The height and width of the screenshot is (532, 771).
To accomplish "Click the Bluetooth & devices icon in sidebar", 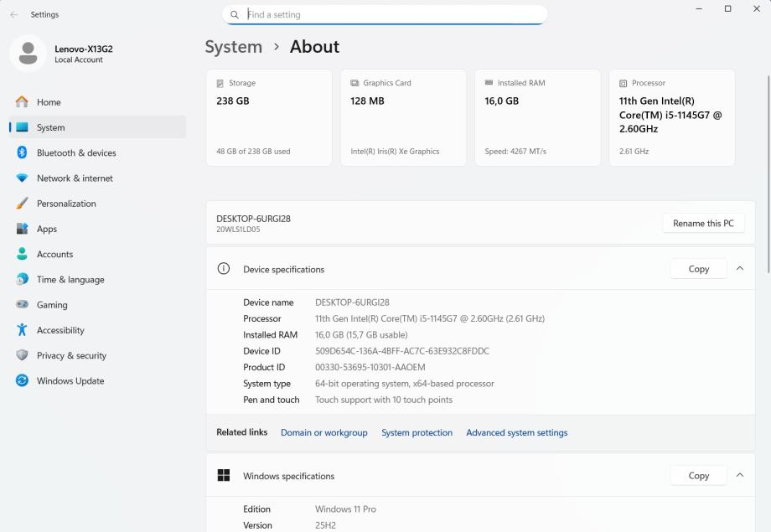I will click(x=22, y=152).
